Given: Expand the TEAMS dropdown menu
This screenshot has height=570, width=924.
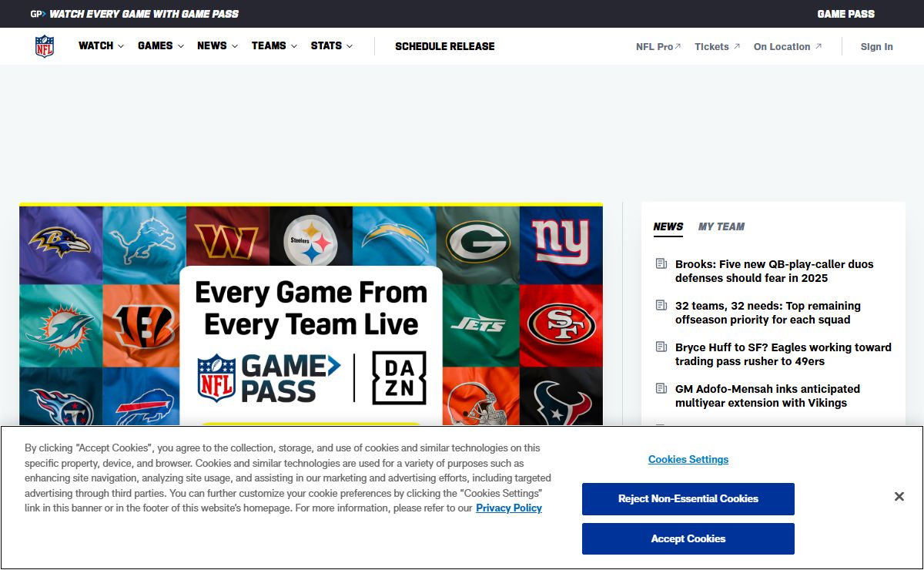Looking at the screenshot, I should pos(274,46).
